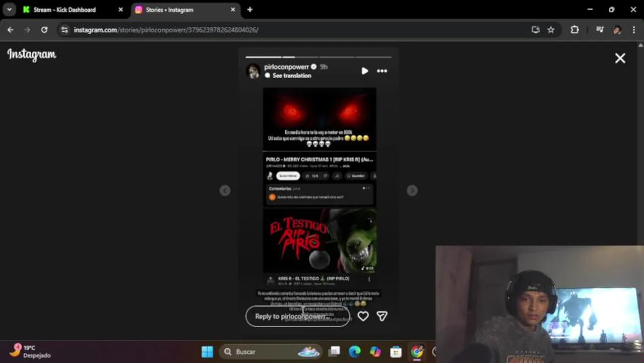Click the Instagram logo
Screen dimensions: 644x363
pos(32,55)
